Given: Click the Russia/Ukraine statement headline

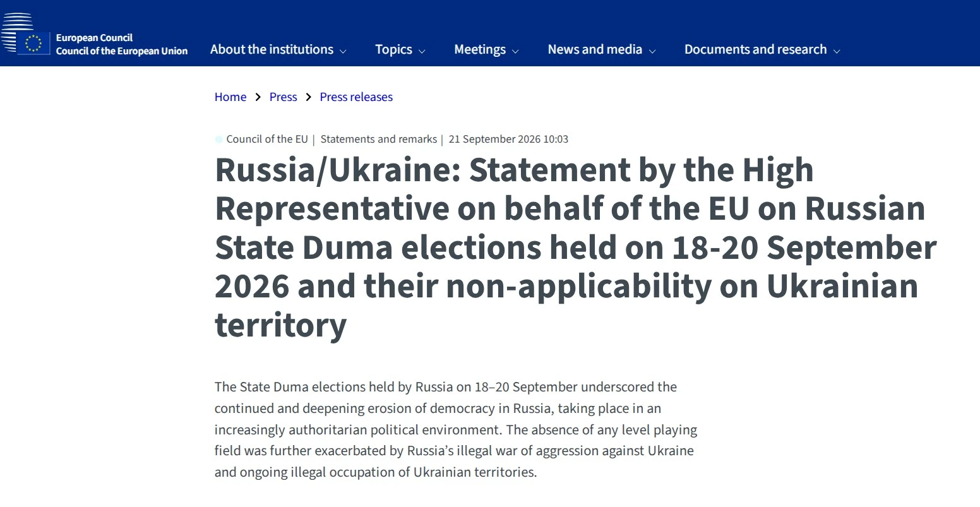Looking at the screenshot, I should coord(575,248).
